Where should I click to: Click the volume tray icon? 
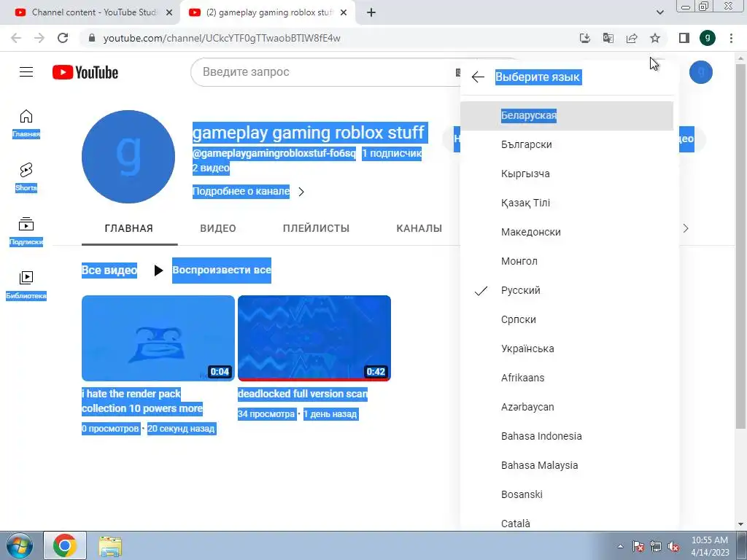click(x=673, y=547)
